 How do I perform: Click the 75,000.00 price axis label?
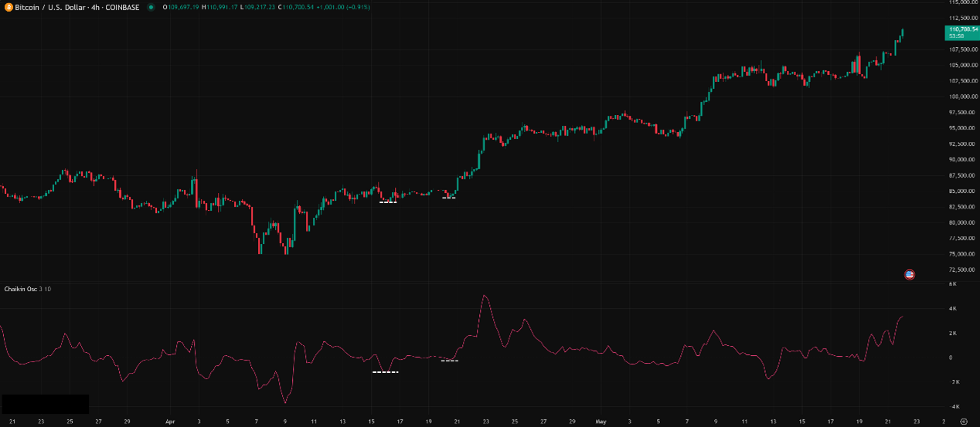tap(961, 254)
